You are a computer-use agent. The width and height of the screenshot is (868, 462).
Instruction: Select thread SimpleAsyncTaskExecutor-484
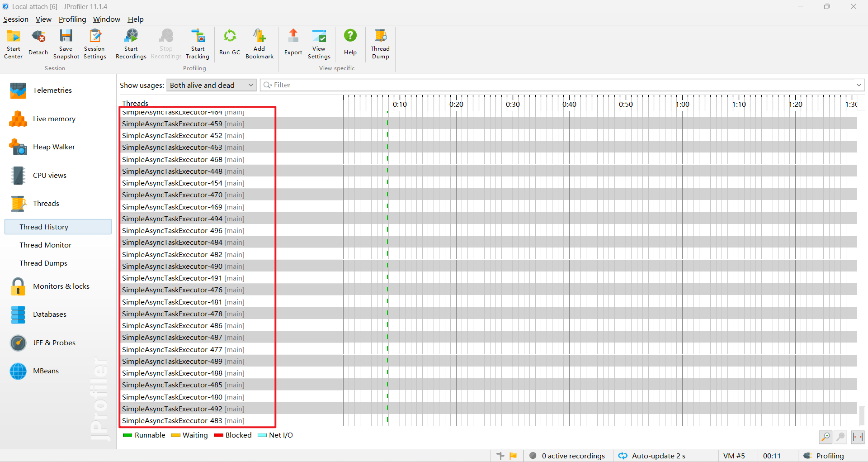pyautogui.click(x=183, y=242)
